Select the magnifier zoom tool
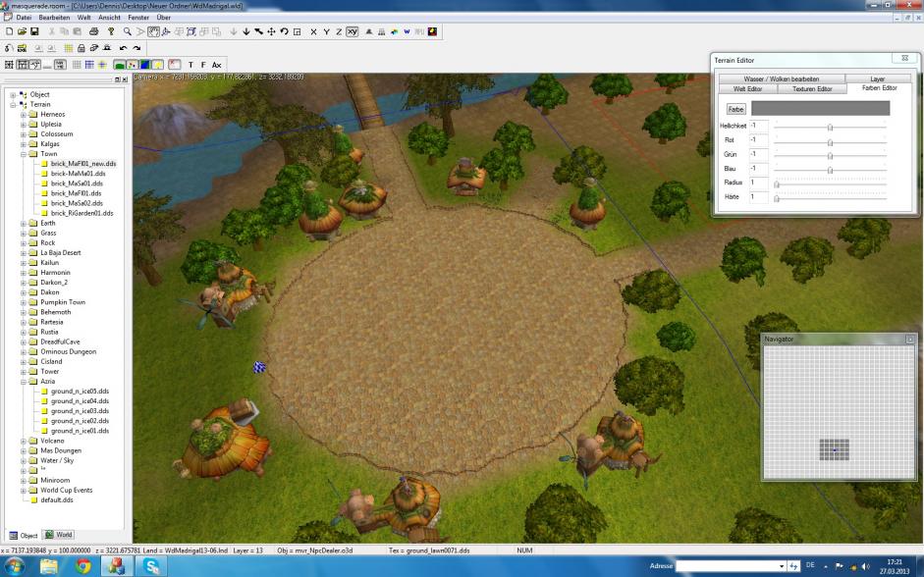The width and height of the screenshot is (924, 577). [127, 31]
